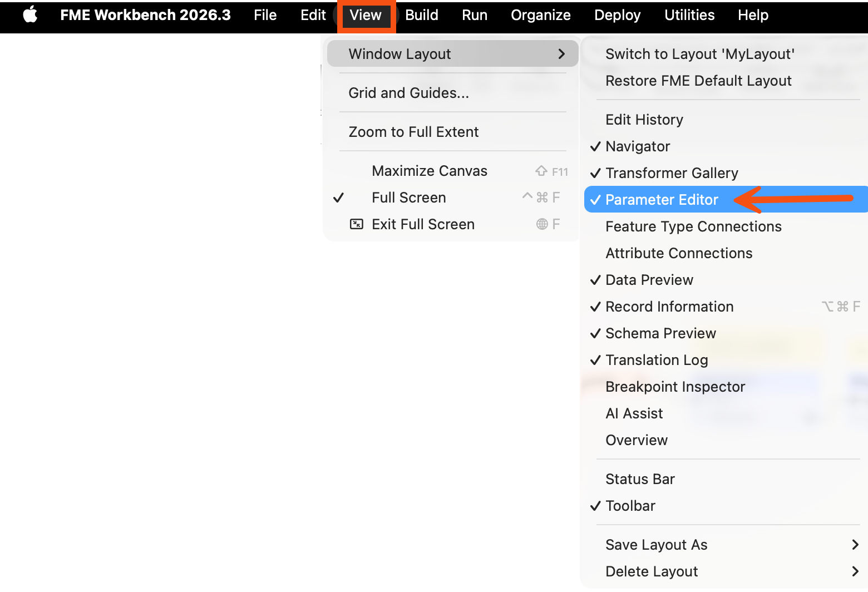The image size is (868, 592).
Task: Open the Apple menu icon
Action: pos(31,15)
